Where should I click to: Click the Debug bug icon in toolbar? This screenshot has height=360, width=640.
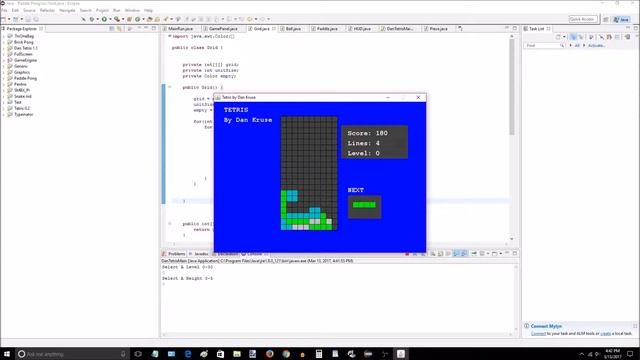click(x=91, y=19)
